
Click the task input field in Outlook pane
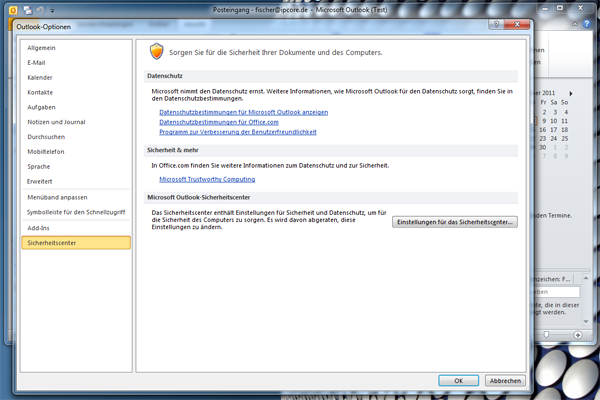pos(557,292)
